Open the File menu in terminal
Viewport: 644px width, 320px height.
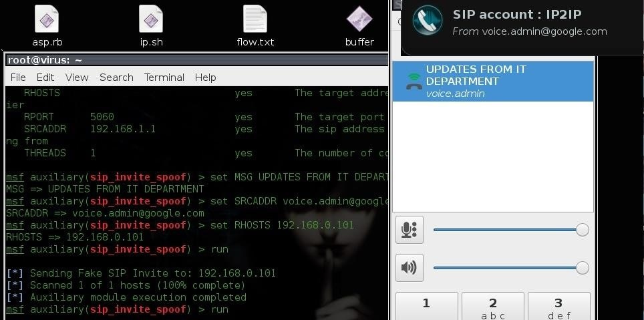pyautogui.click(x=18, y=77)
